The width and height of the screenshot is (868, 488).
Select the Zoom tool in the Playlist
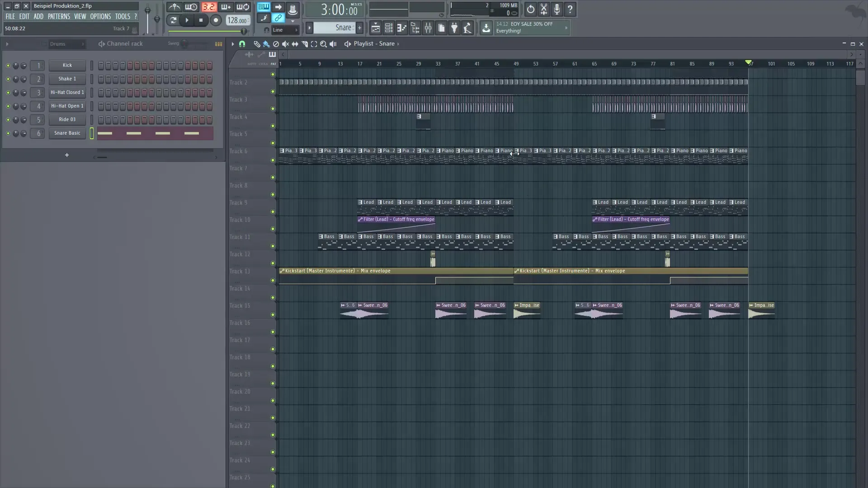(324, 44)
